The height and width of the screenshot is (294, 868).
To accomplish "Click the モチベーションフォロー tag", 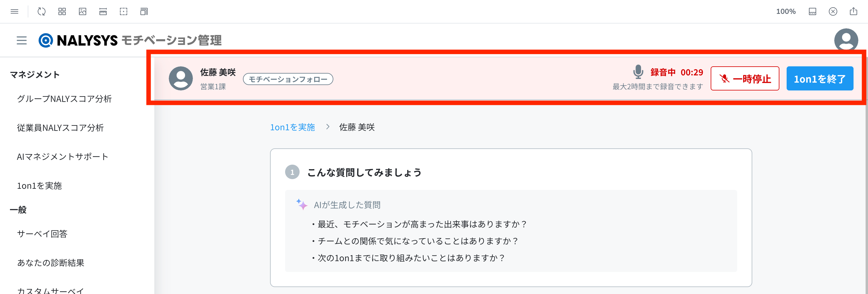I will (x=288, y=79).
